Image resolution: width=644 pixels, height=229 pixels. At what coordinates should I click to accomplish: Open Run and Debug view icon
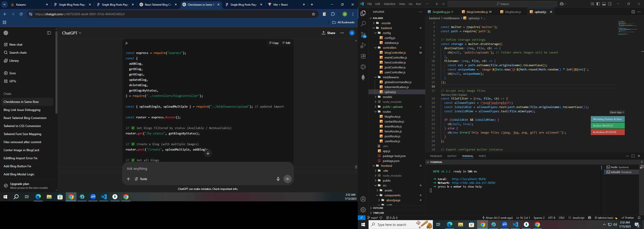coord(363,45)
